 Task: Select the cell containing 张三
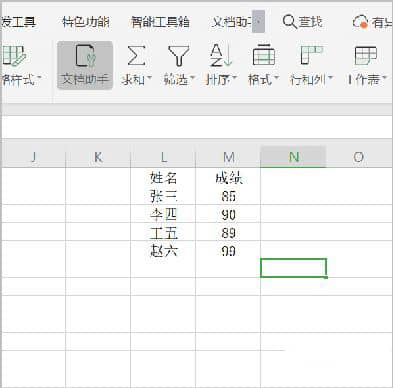[x=163, y=196]
